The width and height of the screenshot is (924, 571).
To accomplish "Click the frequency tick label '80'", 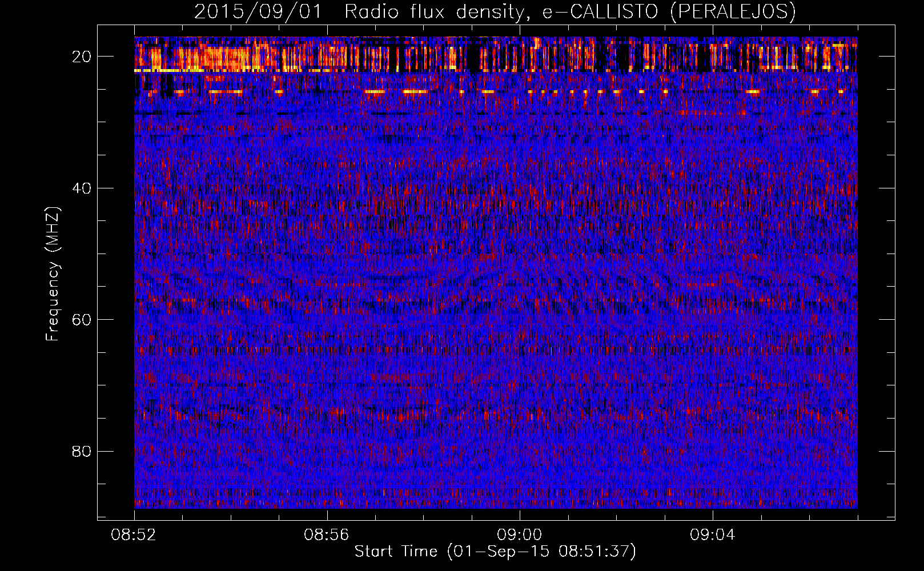I will (82, 452).
